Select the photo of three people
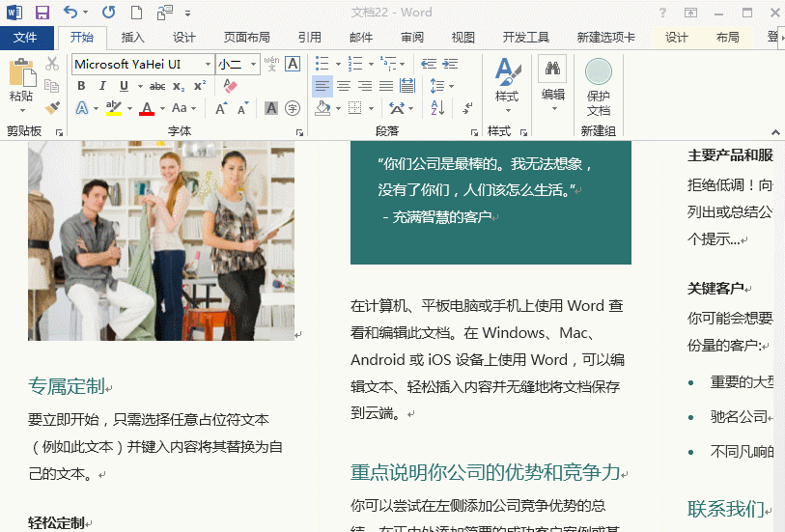 coord(161,240)
